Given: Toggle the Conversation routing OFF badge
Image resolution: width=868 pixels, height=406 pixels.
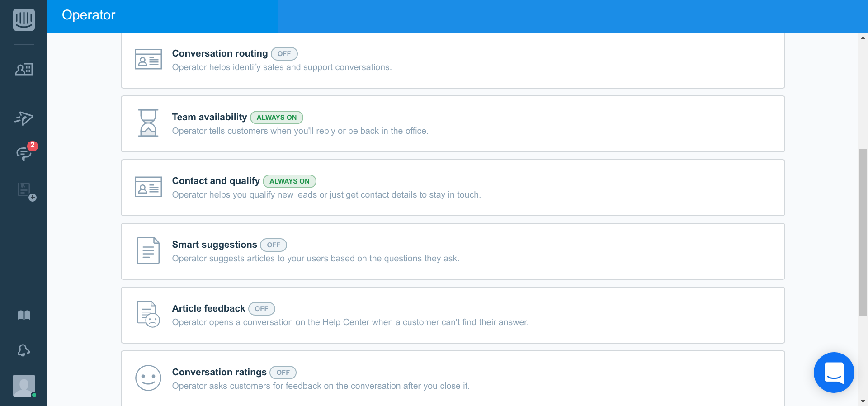Looking at the screenshot, I should coord(284,54).
